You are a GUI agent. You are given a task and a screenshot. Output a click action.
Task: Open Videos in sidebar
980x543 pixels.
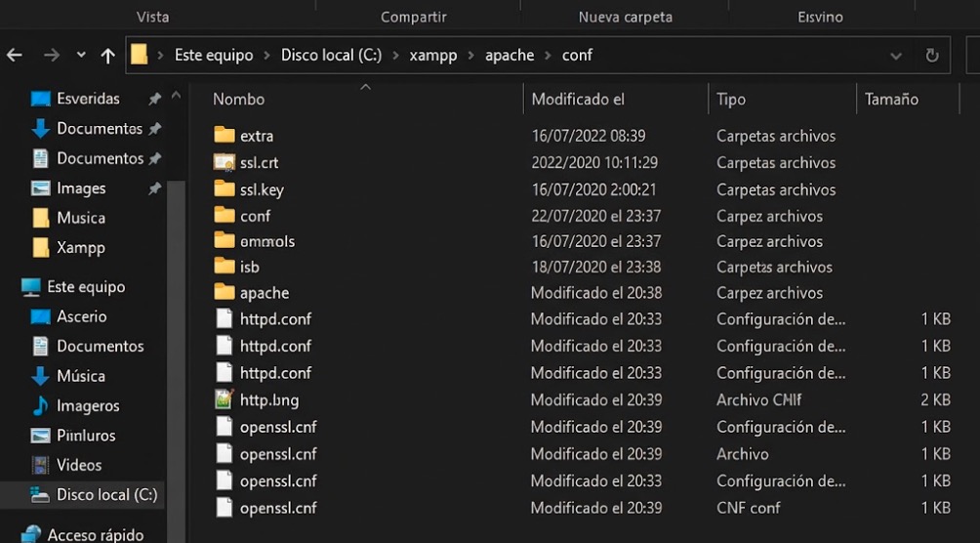(79, 465)
